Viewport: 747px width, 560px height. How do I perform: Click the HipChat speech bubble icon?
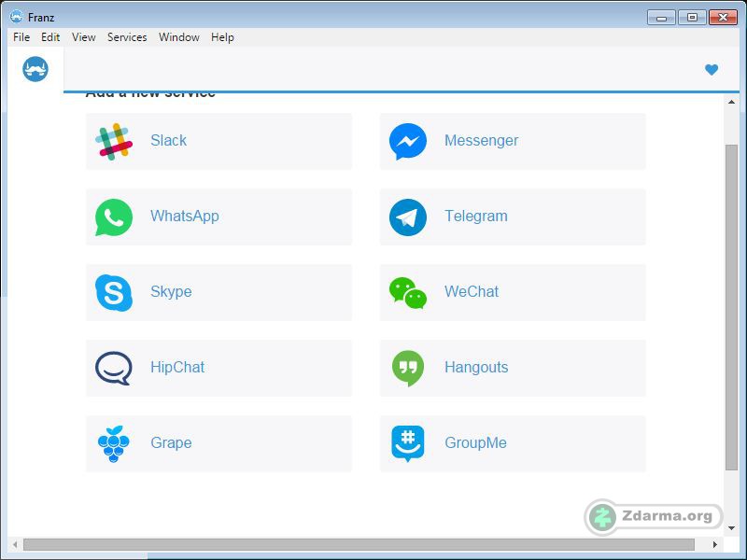113,368
